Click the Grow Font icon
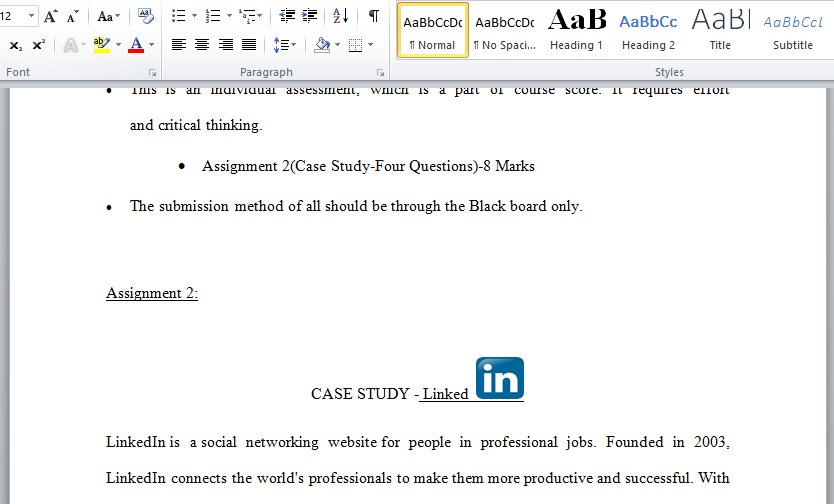 point(51,16)
